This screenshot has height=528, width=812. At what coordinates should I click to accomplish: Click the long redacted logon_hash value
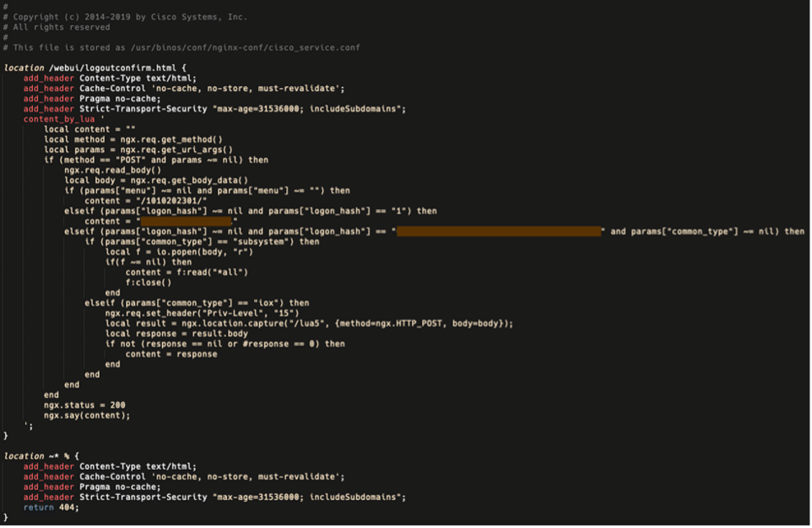pyautogui.click(x=498, y=231)
